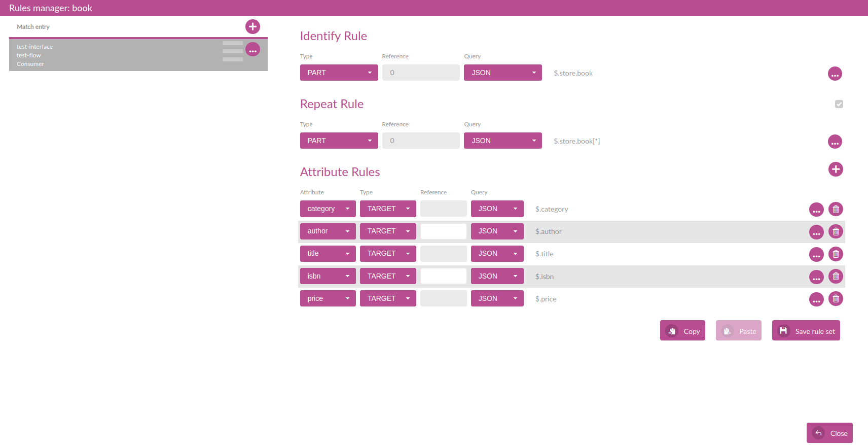Click the Identify Rule Reference input field

421,73
